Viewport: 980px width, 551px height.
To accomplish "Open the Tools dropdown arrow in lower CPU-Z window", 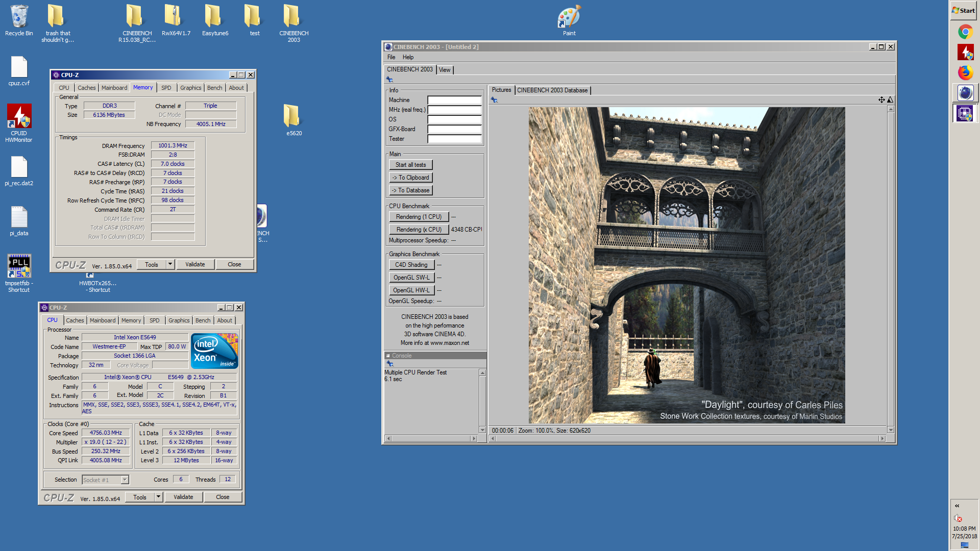I will (x=158, y=497).
